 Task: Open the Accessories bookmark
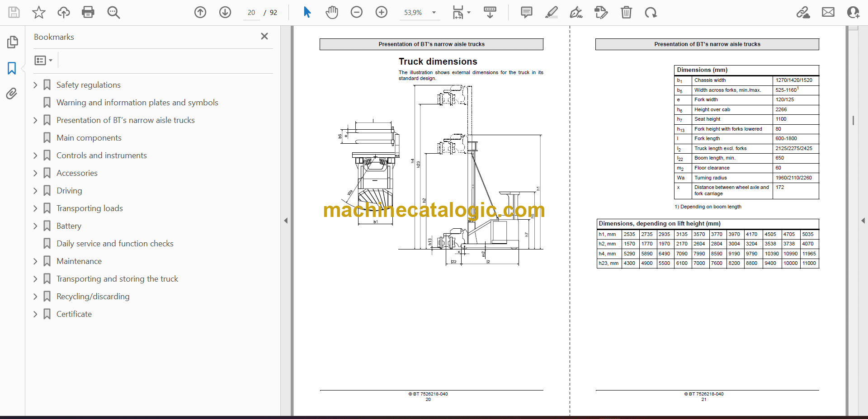(77, 173)
